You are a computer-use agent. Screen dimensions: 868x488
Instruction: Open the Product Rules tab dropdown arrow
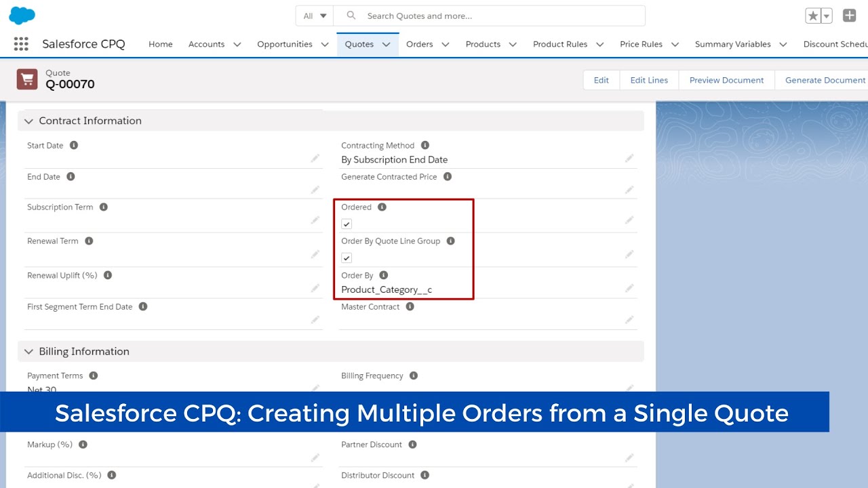tap(600, 44)
